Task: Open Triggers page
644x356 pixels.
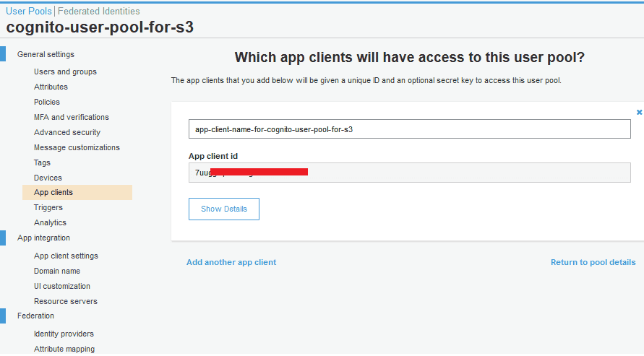Action: (48, 207)
